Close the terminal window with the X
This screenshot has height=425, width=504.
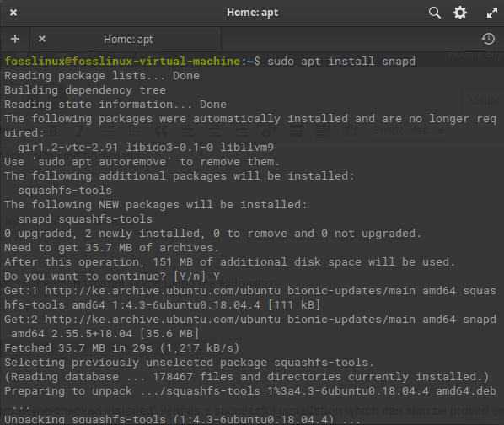tap(13, 13)
